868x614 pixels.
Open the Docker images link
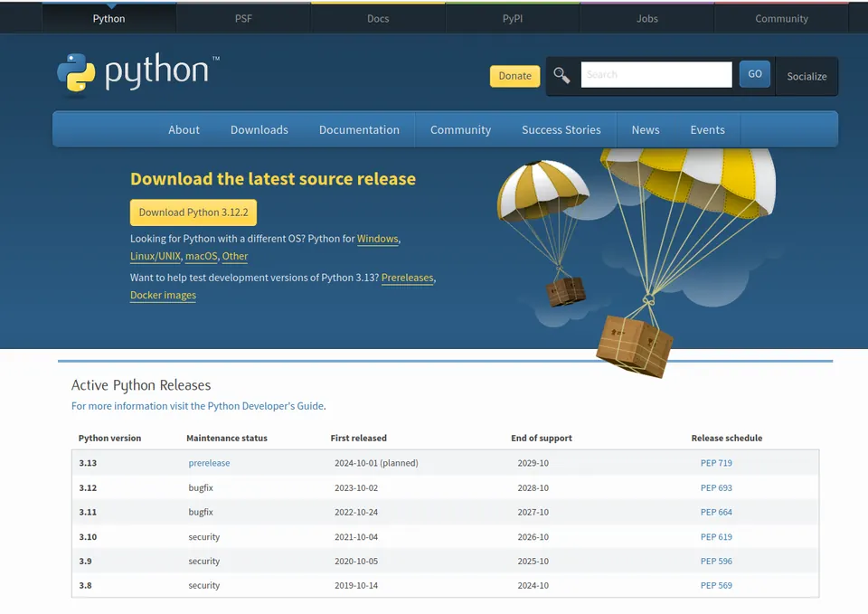pyautogui.click(x=163, y=295)
